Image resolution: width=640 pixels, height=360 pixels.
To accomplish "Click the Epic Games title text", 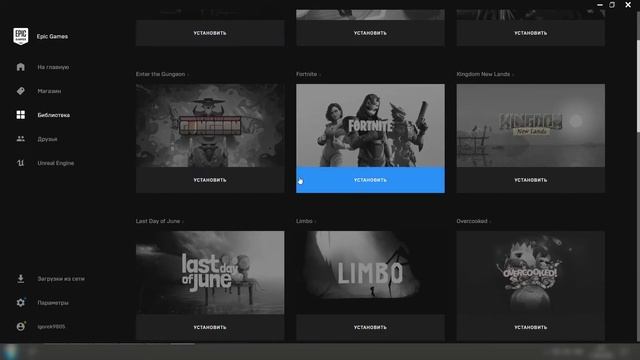I will 52,36.
